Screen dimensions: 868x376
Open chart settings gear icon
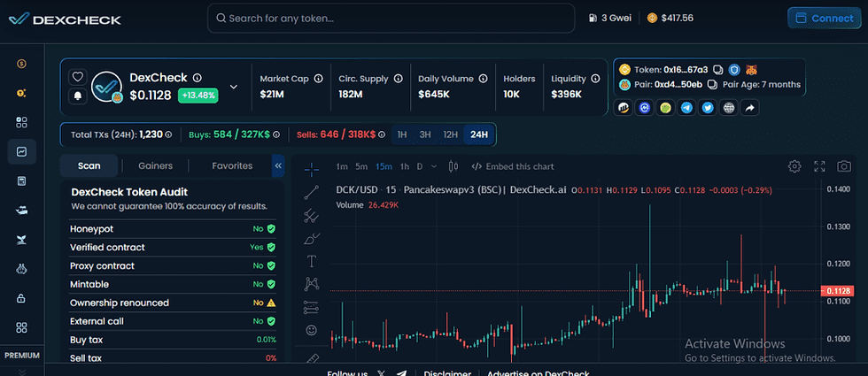point(795,166)
